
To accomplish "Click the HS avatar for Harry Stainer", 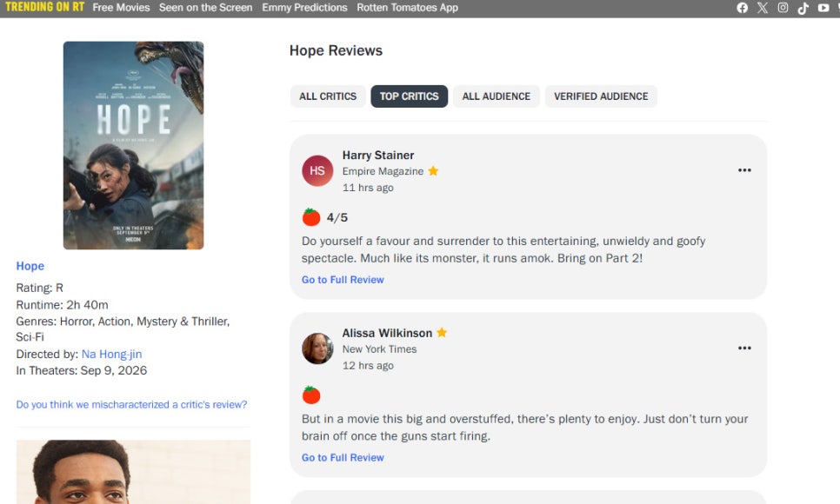I will [317, 170].
